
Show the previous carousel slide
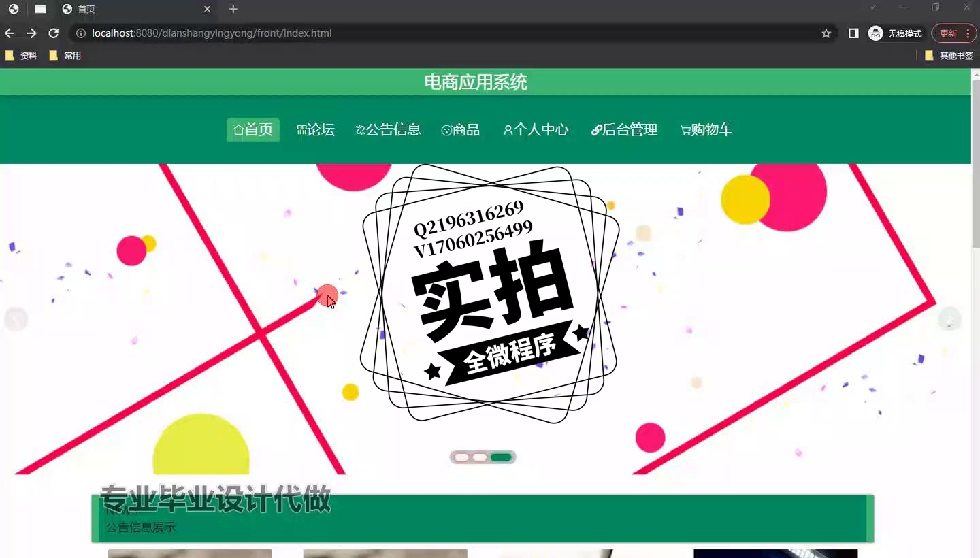pos(16,319)
